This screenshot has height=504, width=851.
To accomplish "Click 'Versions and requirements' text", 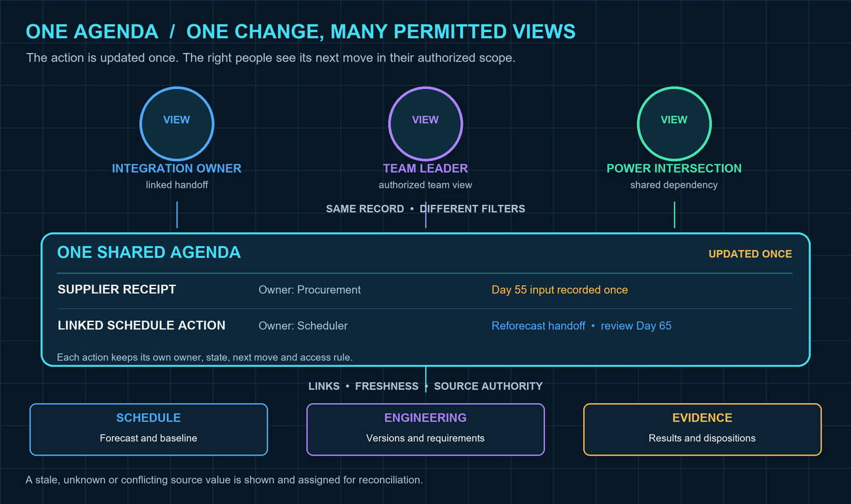I will 425,439.
